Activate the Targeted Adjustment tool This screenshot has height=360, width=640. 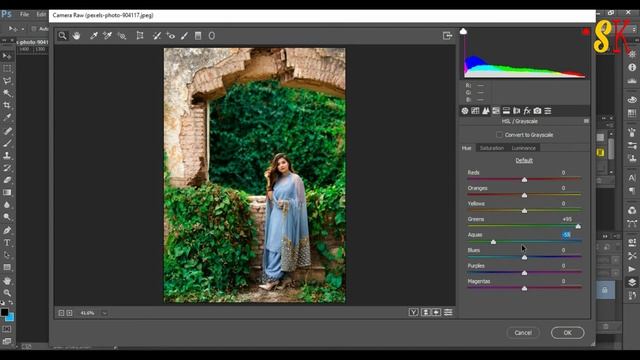point(122,36)
